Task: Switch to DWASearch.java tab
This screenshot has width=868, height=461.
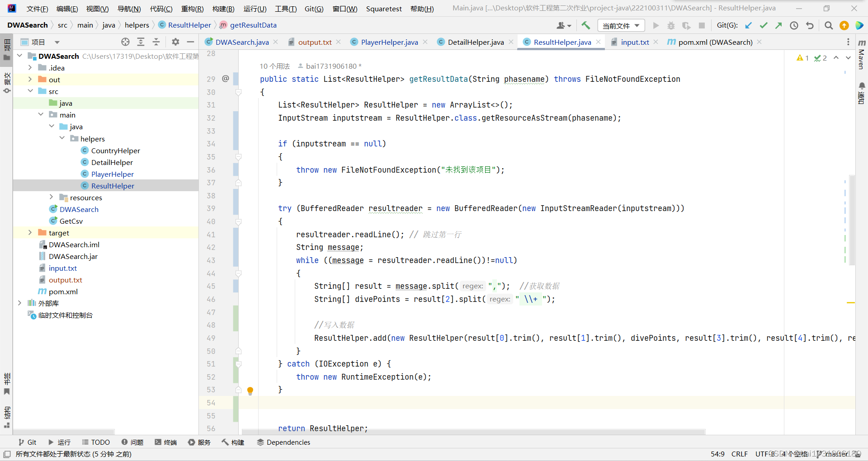Action: tap(242, 42)
